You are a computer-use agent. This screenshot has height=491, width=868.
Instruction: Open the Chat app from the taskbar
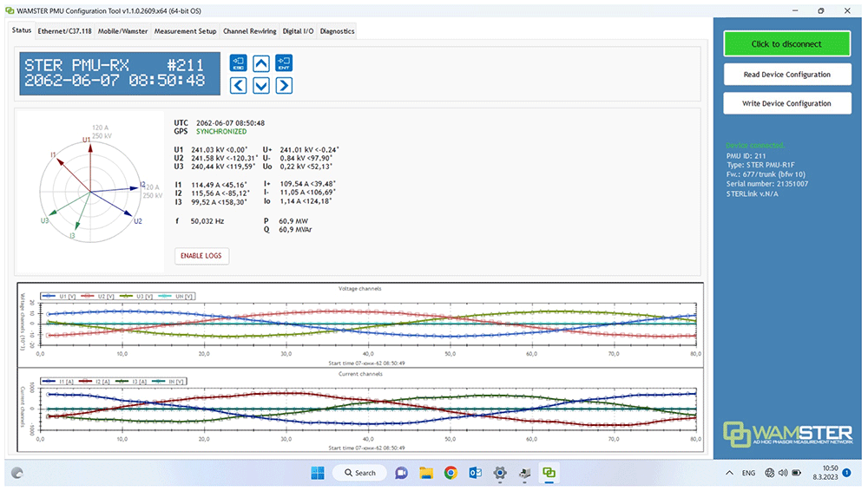[401, 473]
